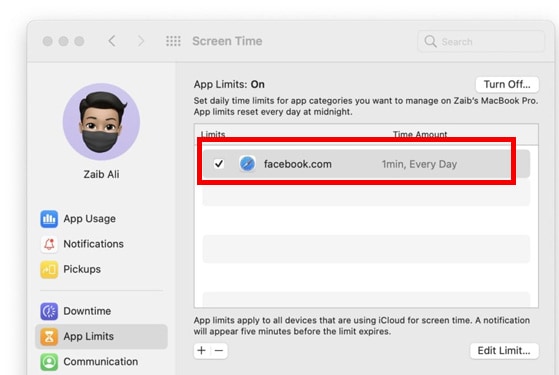Go back with the left chevron
Image resolution: width=559 pixels, height=375 pixels.
click(112, 41)
